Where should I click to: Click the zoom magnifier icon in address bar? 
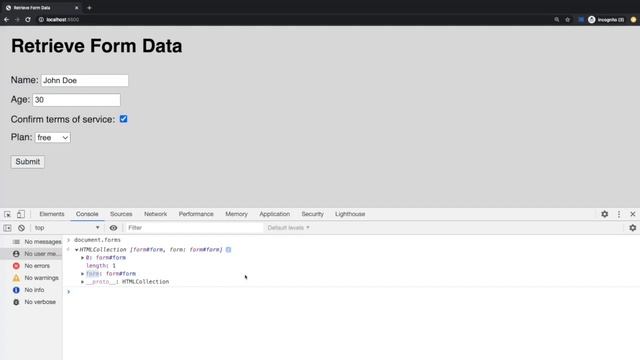[556, 20]
